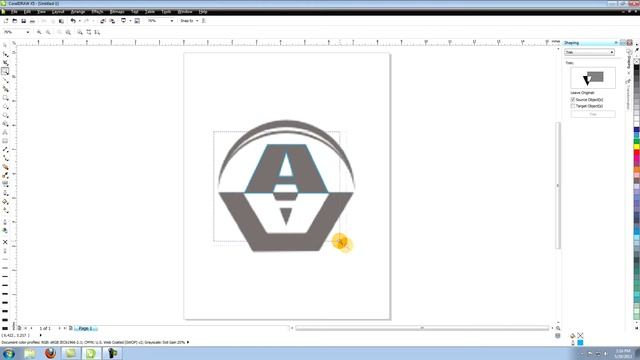Image resolution: width=640 pixels, height=360 pixels.
Task: Click the Paste icon in toolbar
Action: 61,21
